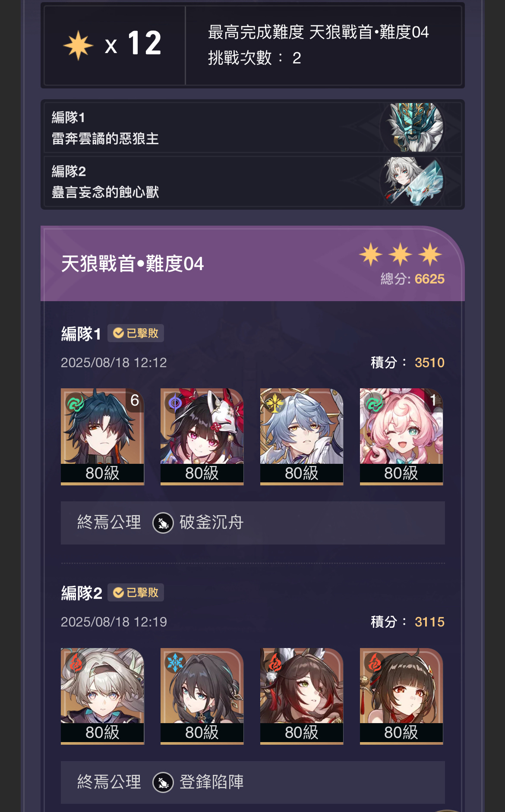
Task: Select the 天狼戰首•難度04 header banner
Action: coord(252,264)
